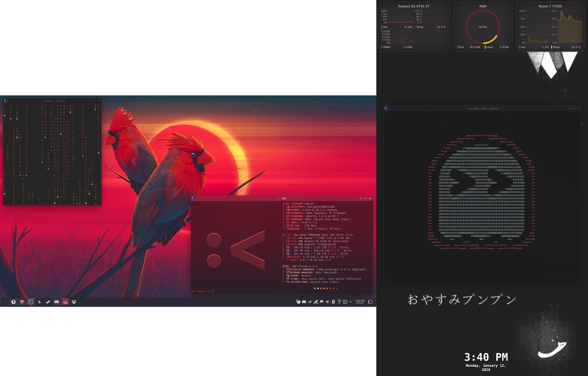Toggle show desktop button at the taskbar end
Viewport: 588px width, 376px height.
[370, 302]
